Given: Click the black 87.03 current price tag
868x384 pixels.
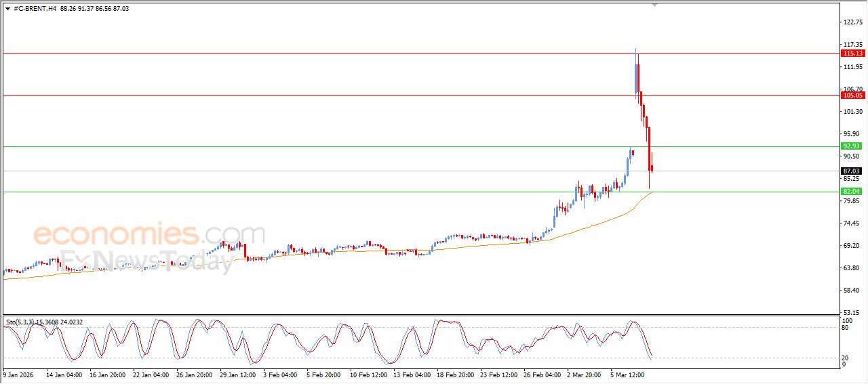Looking at the screenshot, I should coord(852,171).
